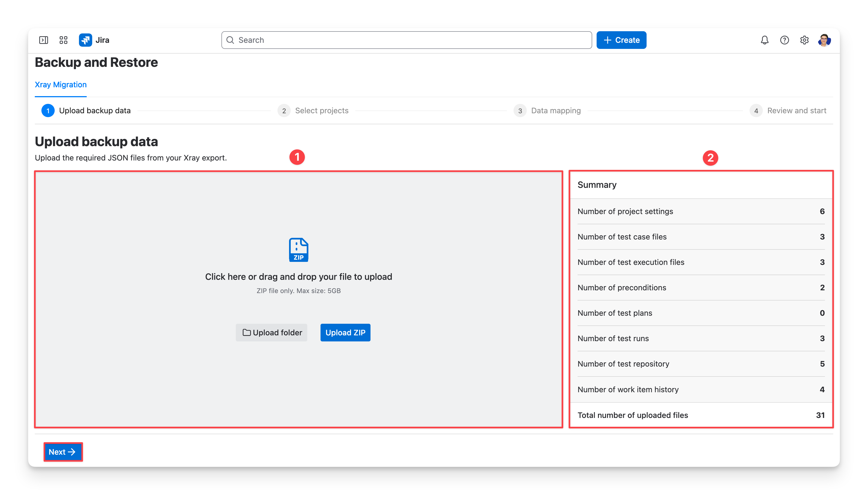Click 'Number of work item history' row
The width and height of the screenshot is (868, 495).
pos(701,389)
